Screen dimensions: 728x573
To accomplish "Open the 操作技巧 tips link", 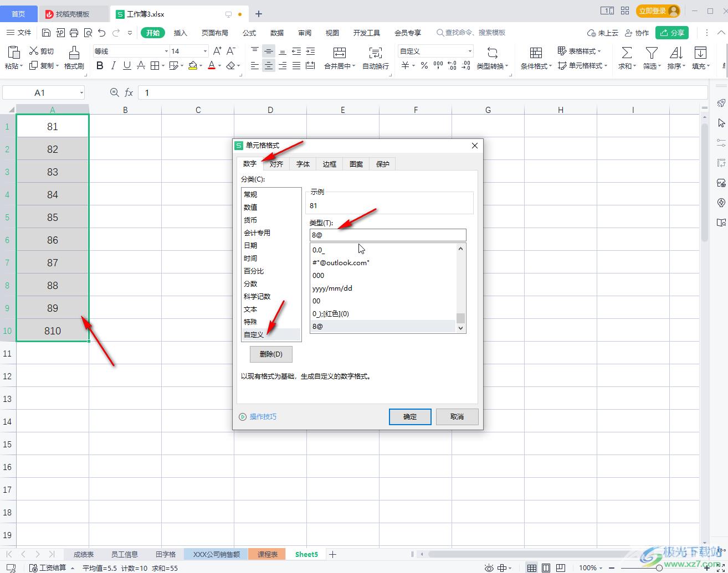I will coord(263,417).
